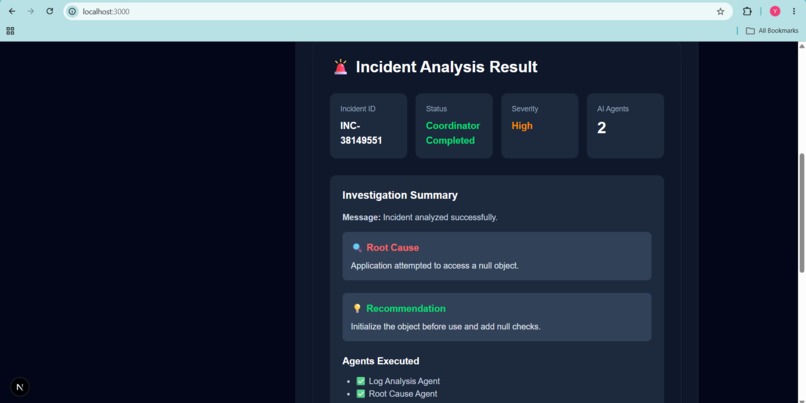Click the High severity value
Screen dimensions: 806x403
point(522,126)
